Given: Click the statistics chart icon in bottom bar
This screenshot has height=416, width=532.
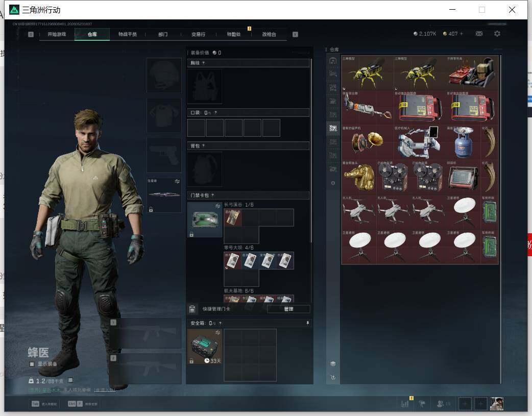Looking at the screenshot, I should 405,404.
